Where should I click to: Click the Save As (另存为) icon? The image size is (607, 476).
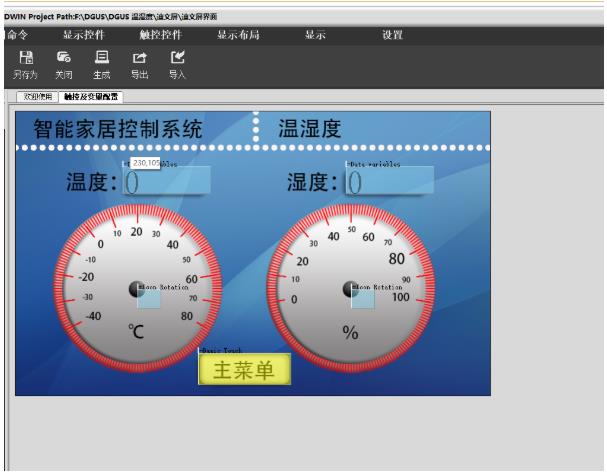tap(26, 65)
